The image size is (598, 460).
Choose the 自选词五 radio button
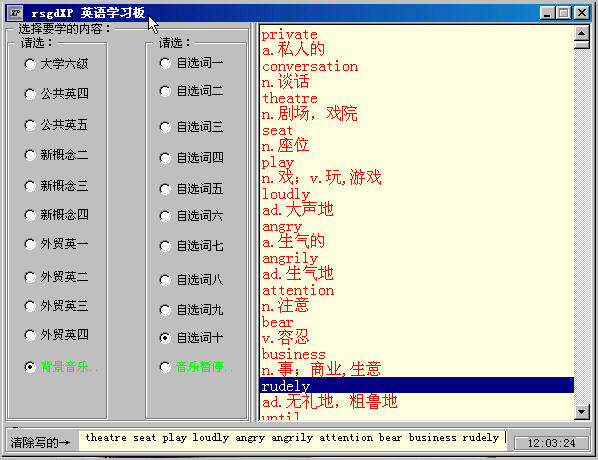pos(191,189)
